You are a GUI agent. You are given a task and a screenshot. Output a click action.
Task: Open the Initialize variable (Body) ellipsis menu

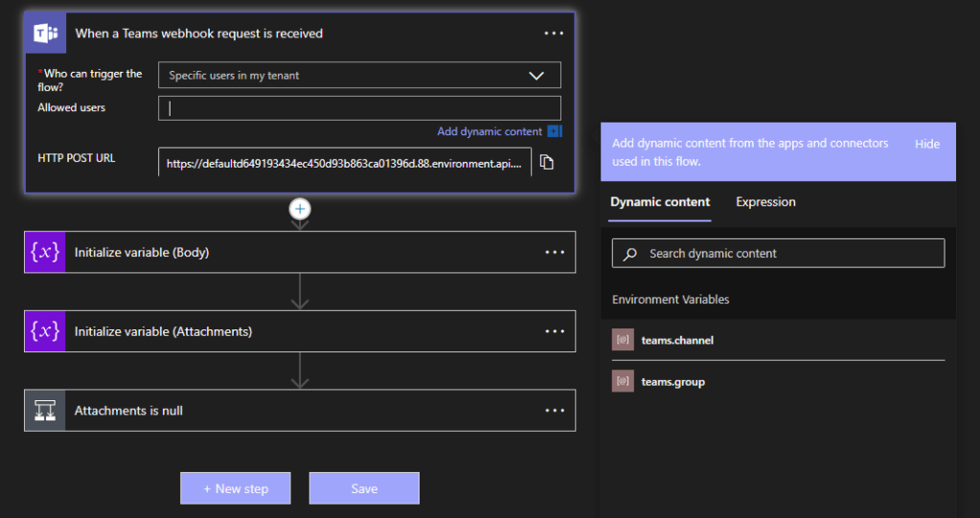pos(554,253)
